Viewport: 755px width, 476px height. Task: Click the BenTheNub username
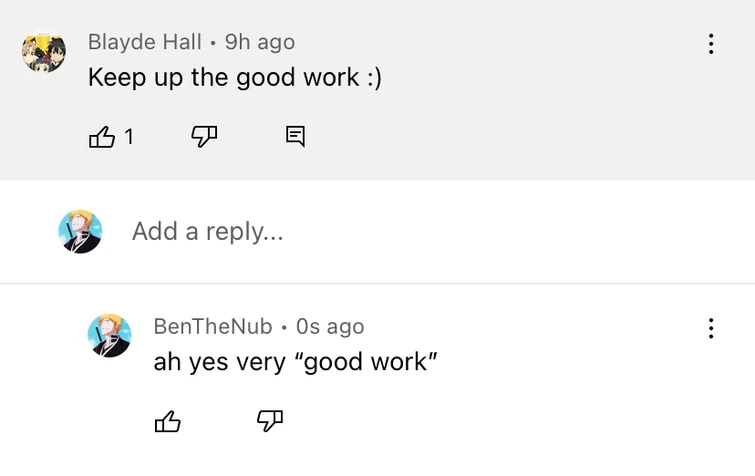click(x=212, y=327)
